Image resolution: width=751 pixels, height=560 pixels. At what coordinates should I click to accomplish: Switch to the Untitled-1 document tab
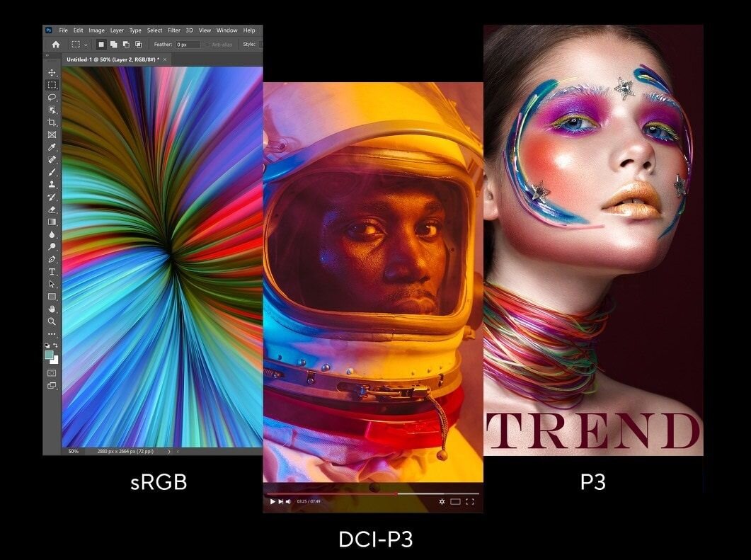[x=112, y=60]
